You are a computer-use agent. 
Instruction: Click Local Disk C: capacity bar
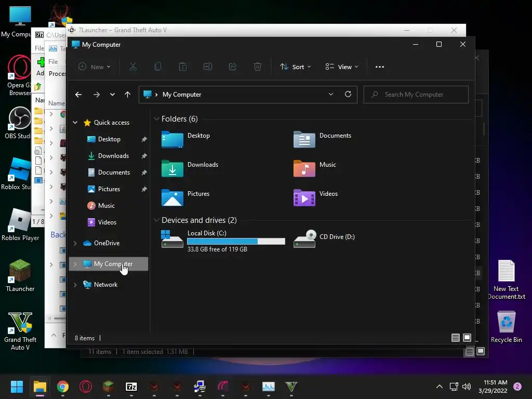[x=236, y=241]
